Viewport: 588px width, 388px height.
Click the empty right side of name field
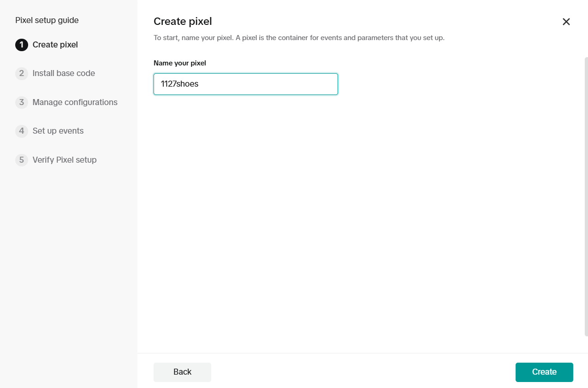tap(286, 84)
